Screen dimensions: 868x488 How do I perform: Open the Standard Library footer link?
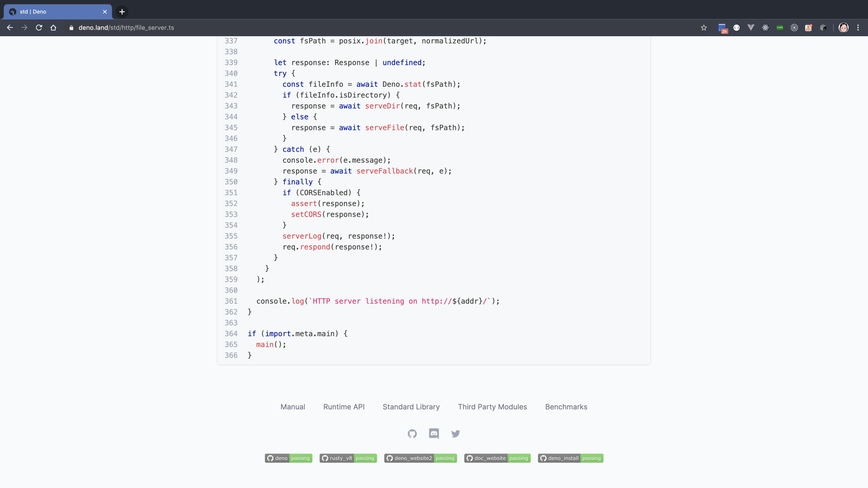(x=411, y=407)
